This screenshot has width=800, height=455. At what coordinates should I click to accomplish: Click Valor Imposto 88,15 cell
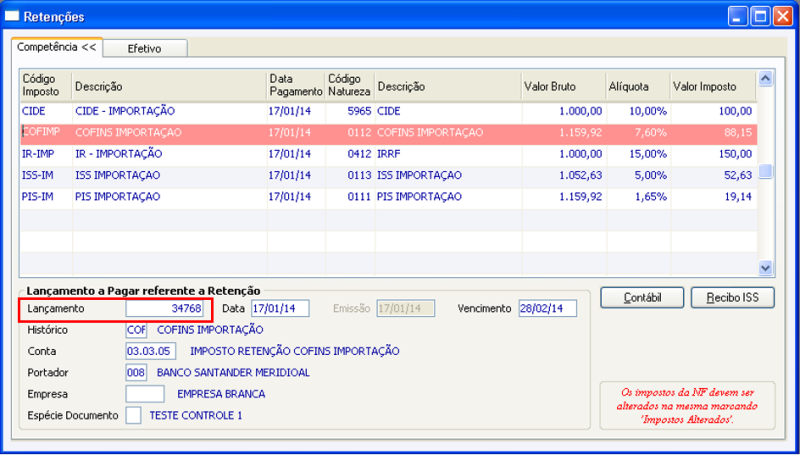coord(713,133)
